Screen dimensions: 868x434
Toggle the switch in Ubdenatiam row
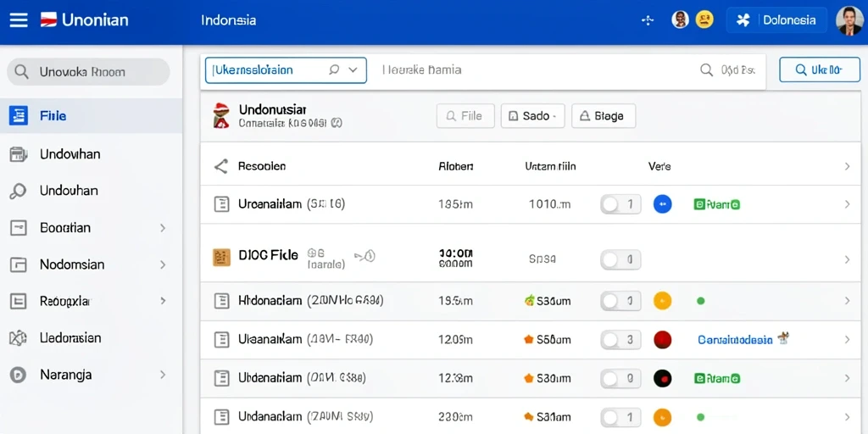pos(620,378)
